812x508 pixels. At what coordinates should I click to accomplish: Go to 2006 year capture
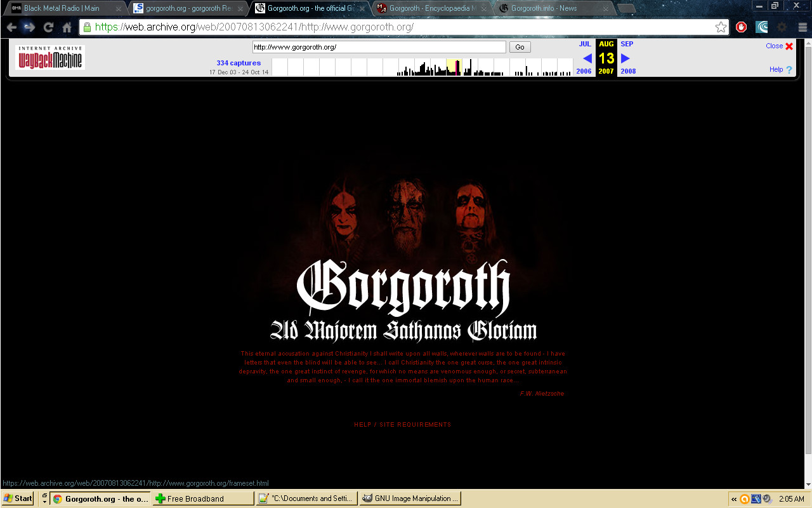coord(584,71)
